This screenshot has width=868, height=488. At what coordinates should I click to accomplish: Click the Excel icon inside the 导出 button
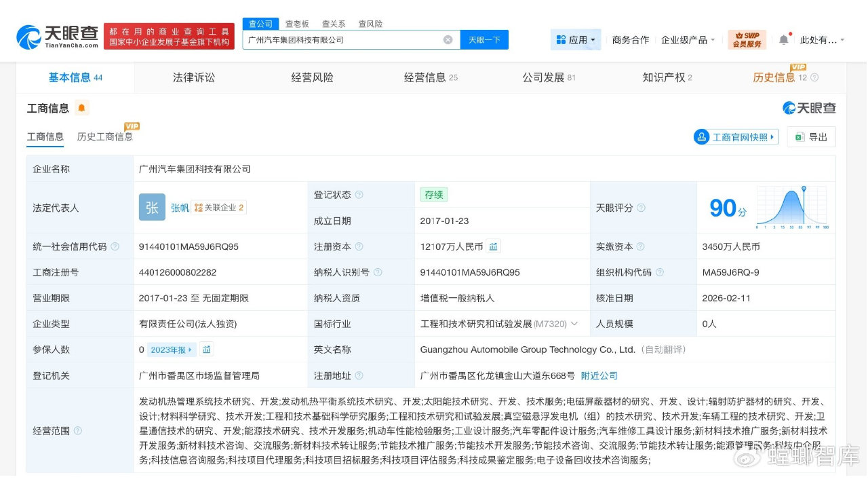point(798,136)
